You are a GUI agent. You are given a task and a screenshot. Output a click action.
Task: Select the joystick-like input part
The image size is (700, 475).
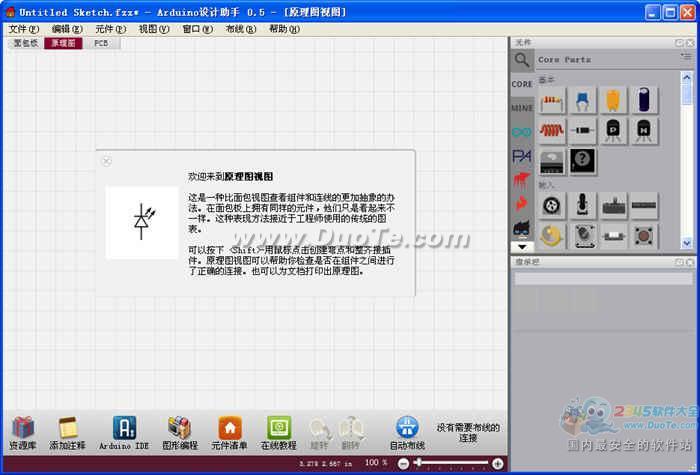pyautogui.click(x=582, y=205)
